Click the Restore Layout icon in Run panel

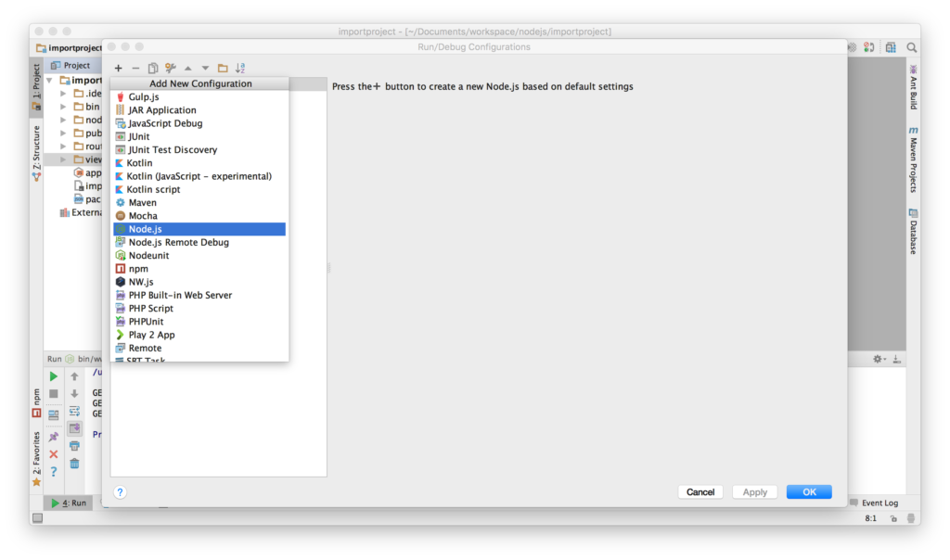point(53,414)
